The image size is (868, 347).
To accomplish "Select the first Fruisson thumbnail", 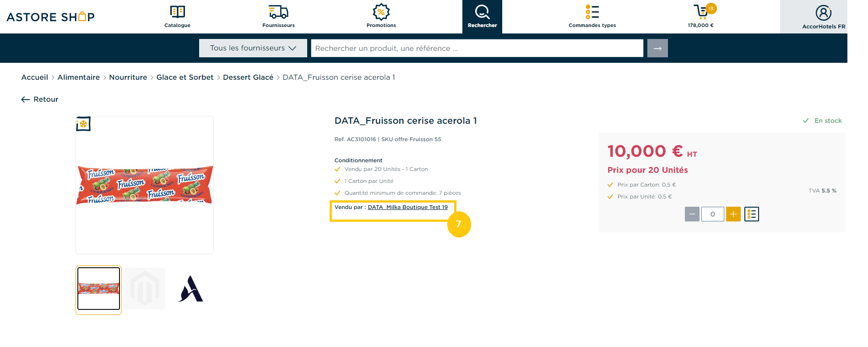I will pyautogui.click(x=98, y=289).
